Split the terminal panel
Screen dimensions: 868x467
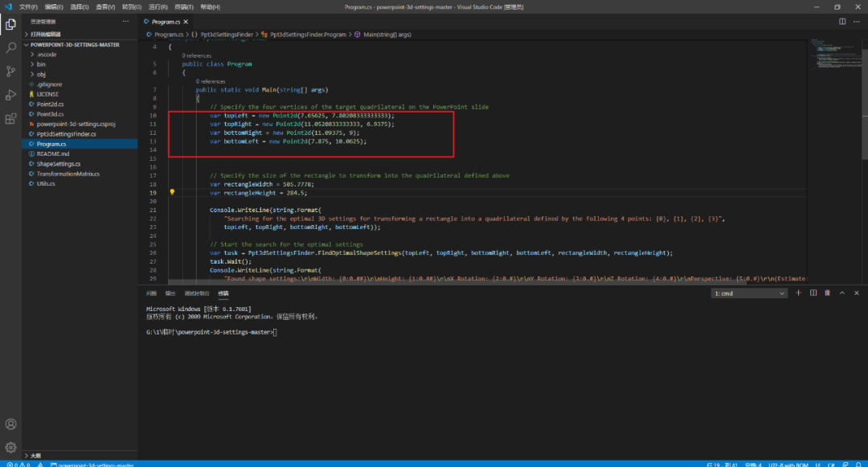[813, 293]
